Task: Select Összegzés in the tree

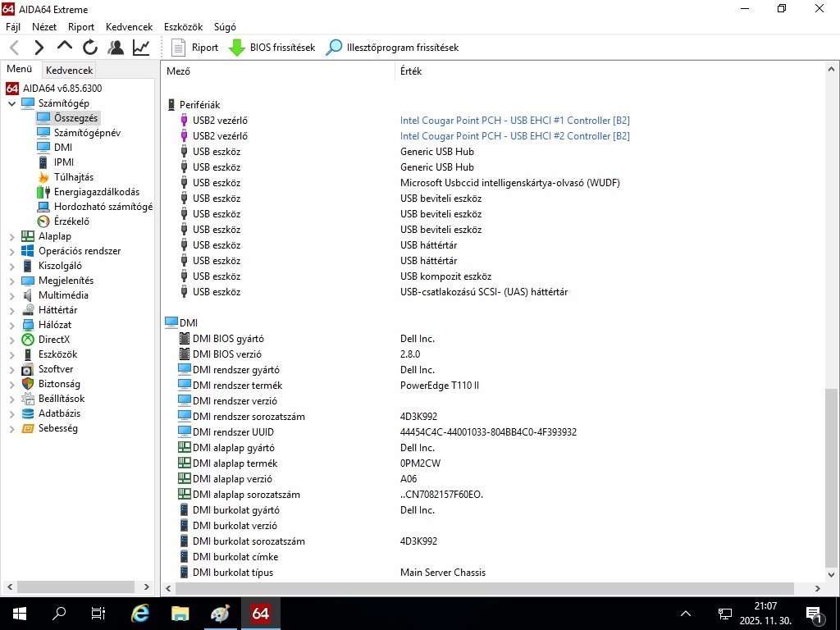Action: [75, 118]
